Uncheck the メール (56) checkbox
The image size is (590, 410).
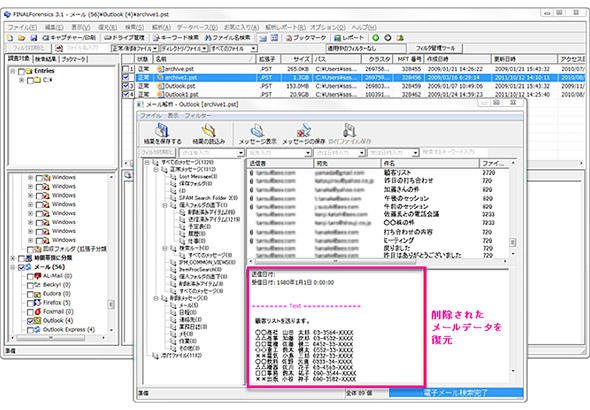pyautogui.click(x=21, y=267)
